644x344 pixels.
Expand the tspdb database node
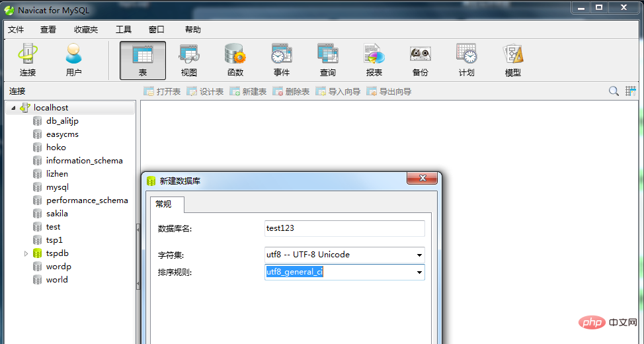pos(26,253)
